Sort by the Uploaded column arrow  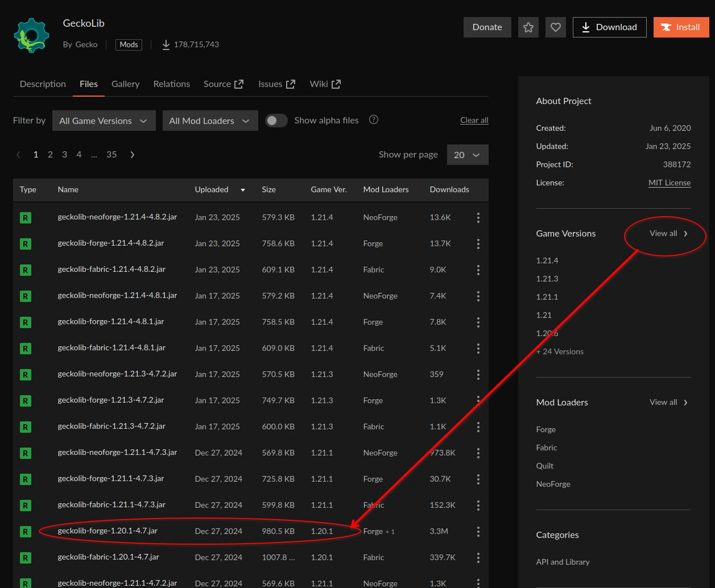(x=243, y=190)
